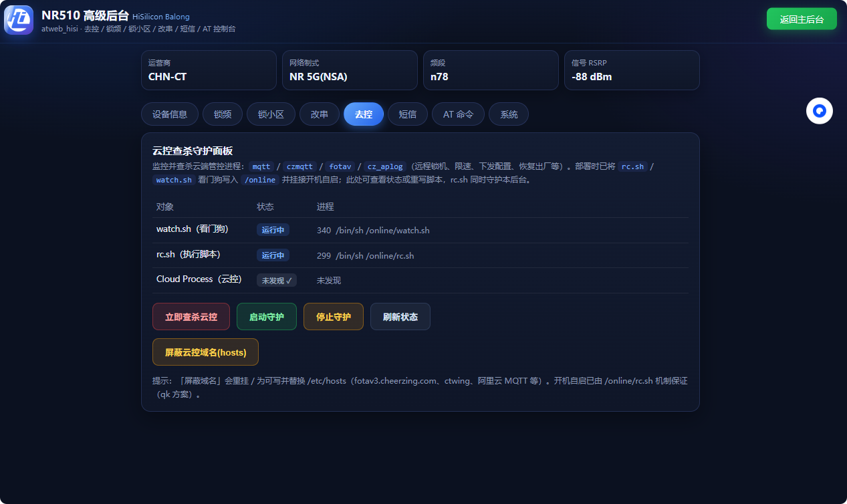847x504 pixels.
Task: Switch to the 设备信息 tab
Action: (170, 114)
